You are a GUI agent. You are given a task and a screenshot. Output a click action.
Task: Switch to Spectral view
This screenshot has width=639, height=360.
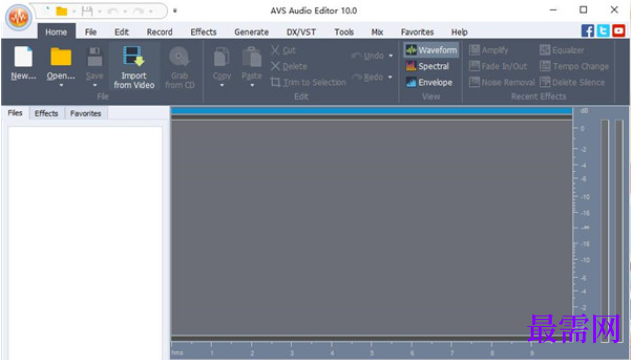(x=427, y=66)
